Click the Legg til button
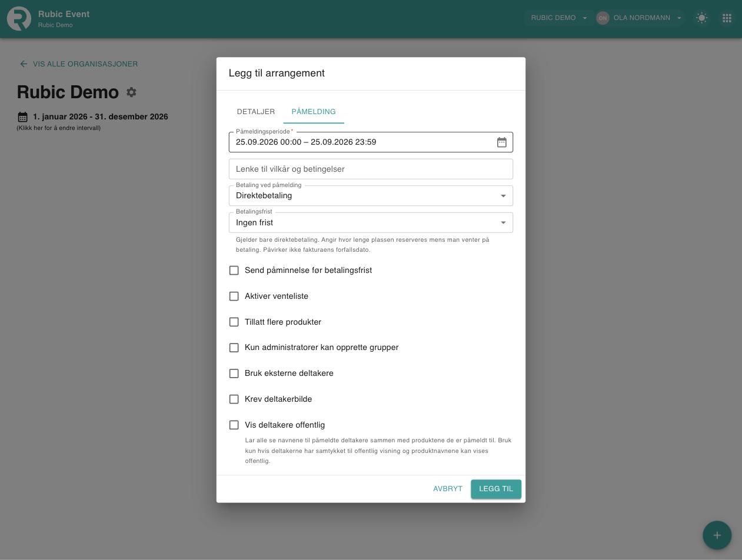The image size is (742, 560). click(x=496, y=489)
